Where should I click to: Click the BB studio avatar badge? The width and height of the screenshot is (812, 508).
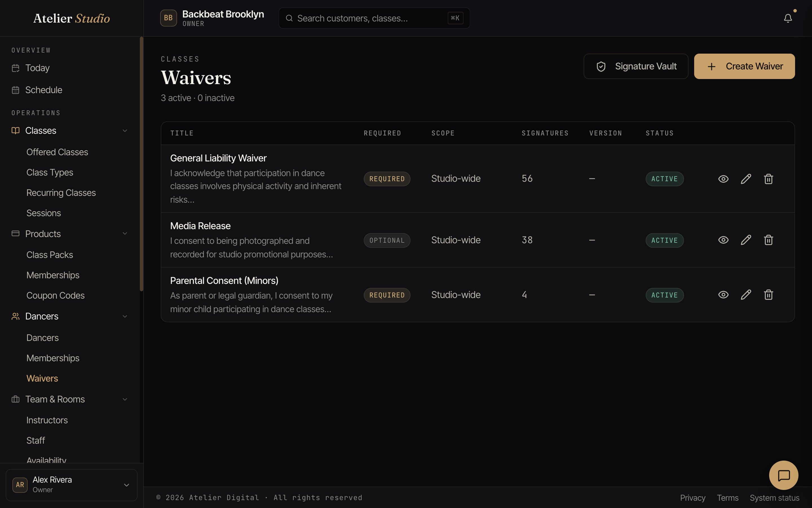(168, 18)
